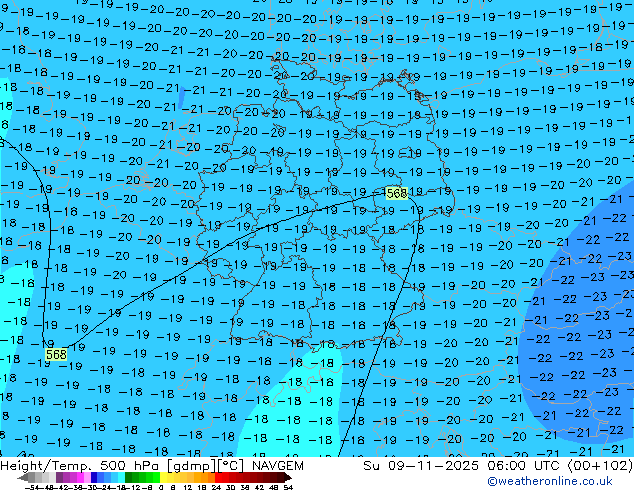Click the left gray arrow of the color scale
Image resolution: width=634 pixels, height=490 pixels.
(23, 478)
